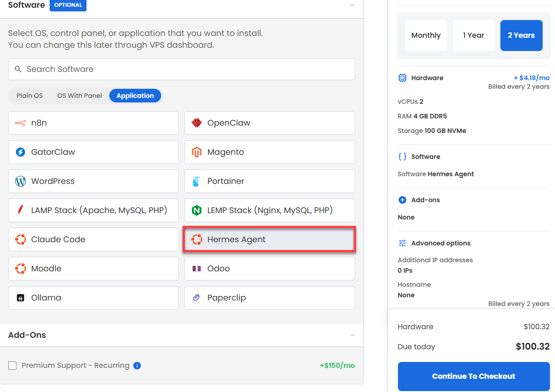
Task: Select the Magento application card
Action: click(x=270, y=152)
